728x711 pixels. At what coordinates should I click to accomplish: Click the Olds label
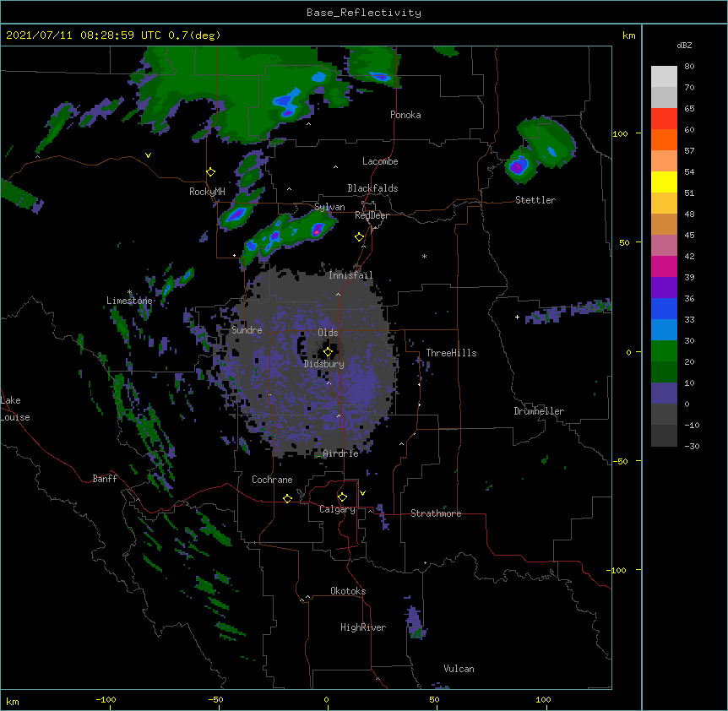328,333
